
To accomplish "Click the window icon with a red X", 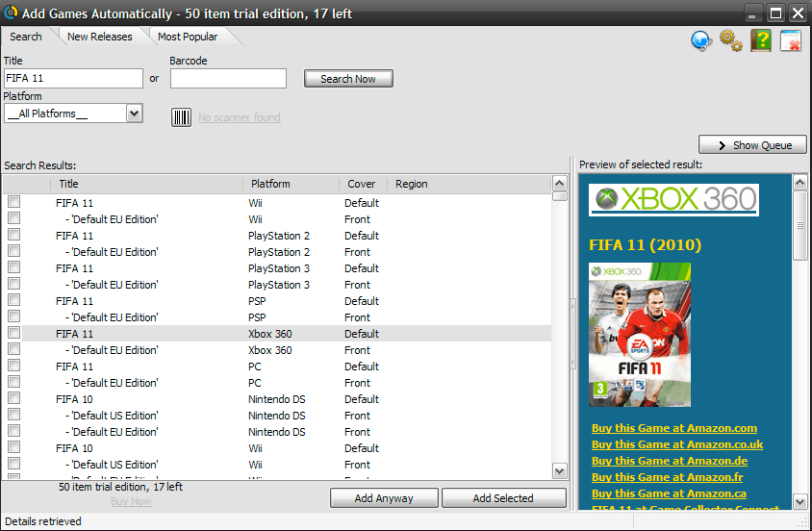I will [791, 40].
